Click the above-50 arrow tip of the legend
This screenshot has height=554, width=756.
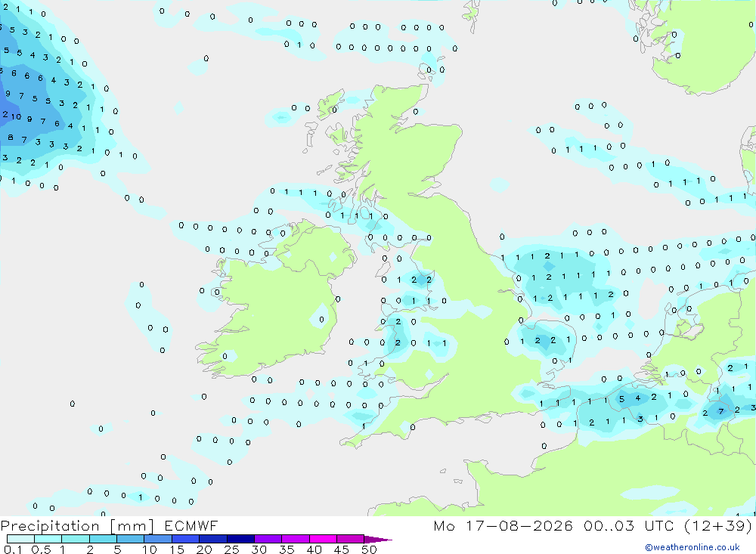coord(377,540)
